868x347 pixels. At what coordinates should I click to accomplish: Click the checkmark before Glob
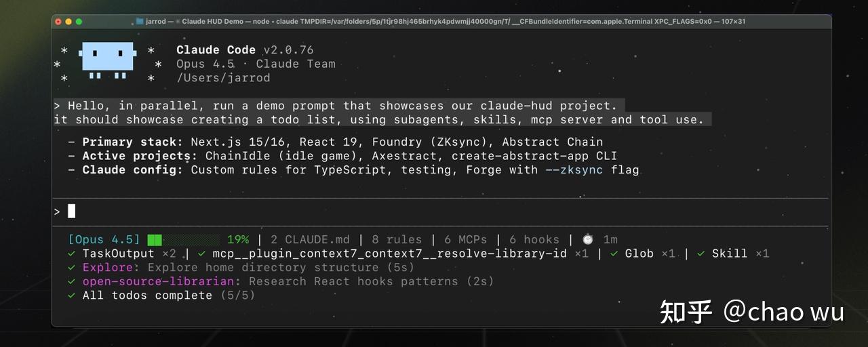click(614, 253)
